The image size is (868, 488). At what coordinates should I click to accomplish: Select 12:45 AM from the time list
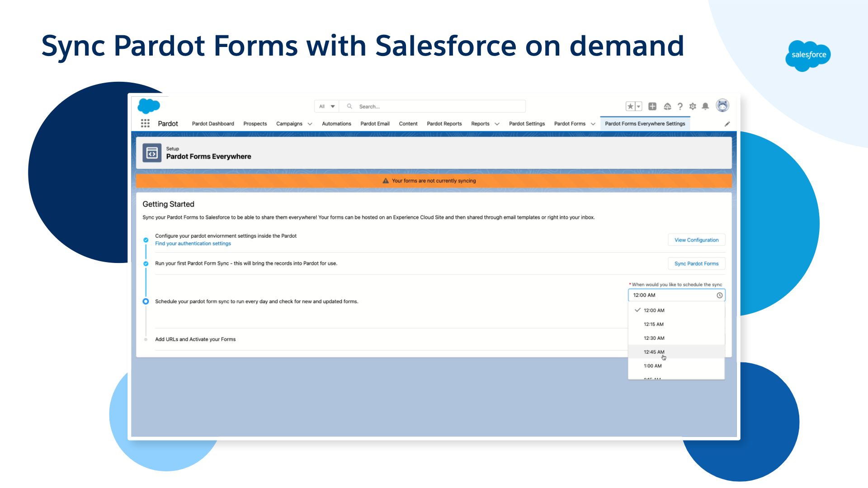click(654, 352)
